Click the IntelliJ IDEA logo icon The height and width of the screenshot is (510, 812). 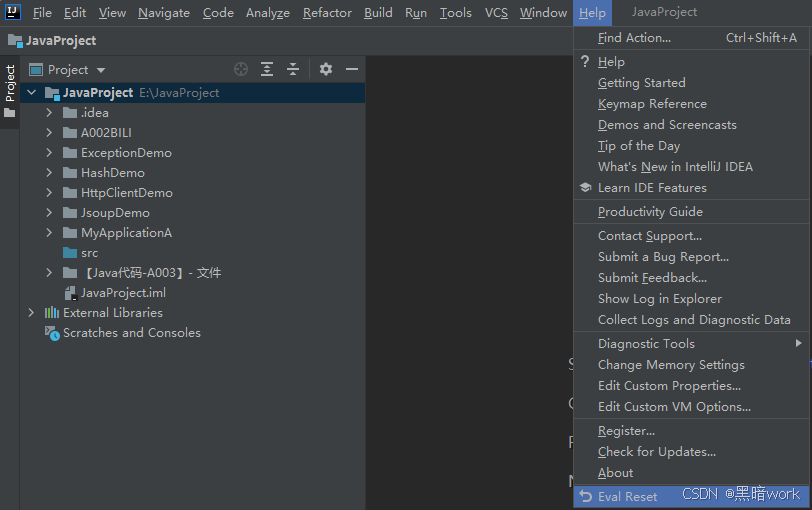(12, 11)
